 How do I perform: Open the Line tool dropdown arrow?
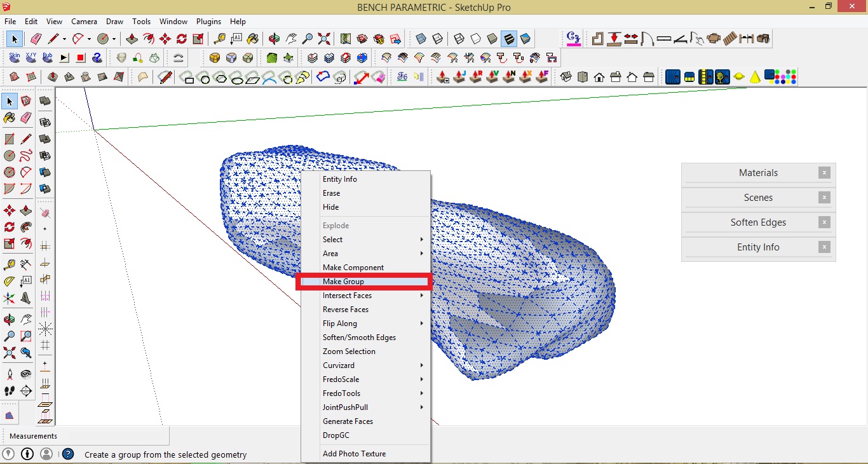[x=66, y=39]
